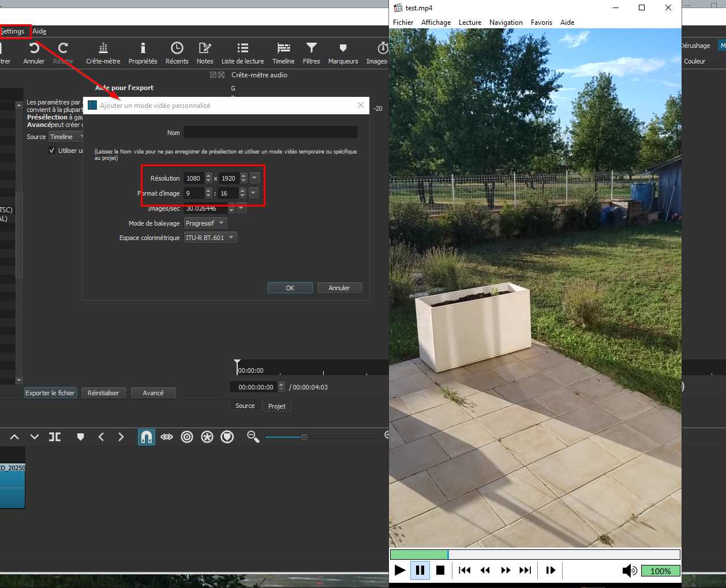Click Annuler in custom video mode dialog
This screenshot has height=588, width=726.
339,288
